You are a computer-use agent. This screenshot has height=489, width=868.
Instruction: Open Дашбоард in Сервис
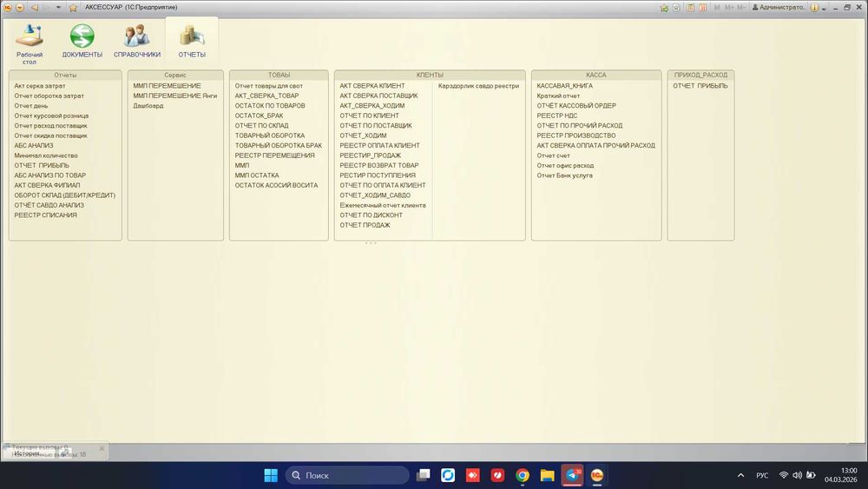click(148, 106)
